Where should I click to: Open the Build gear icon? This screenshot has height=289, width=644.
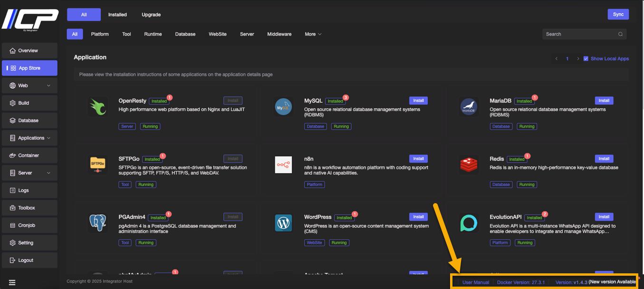click(12, 103)
